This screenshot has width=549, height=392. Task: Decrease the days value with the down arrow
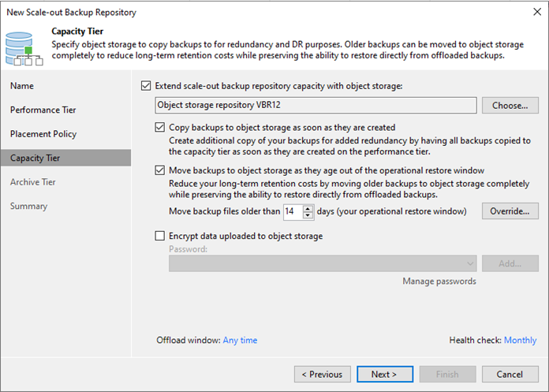(x=308, y=215)
